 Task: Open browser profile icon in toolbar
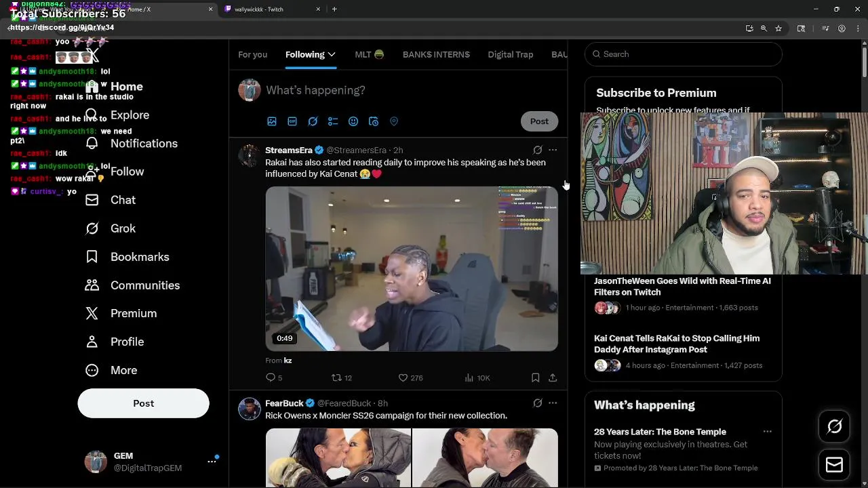coord(842,28)
